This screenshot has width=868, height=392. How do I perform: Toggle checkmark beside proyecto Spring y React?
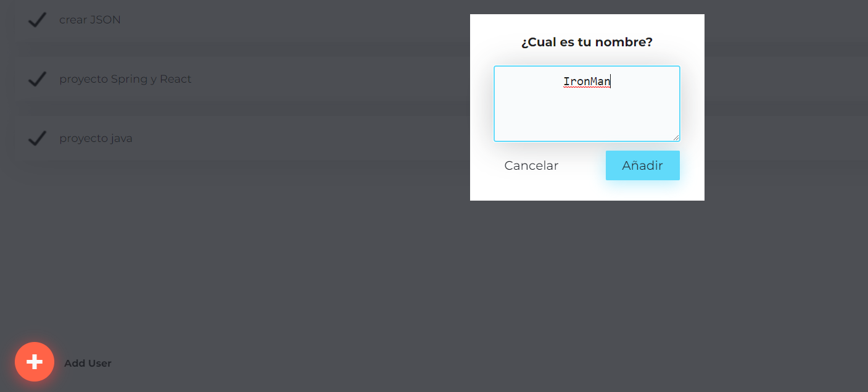tap(38, 79)
